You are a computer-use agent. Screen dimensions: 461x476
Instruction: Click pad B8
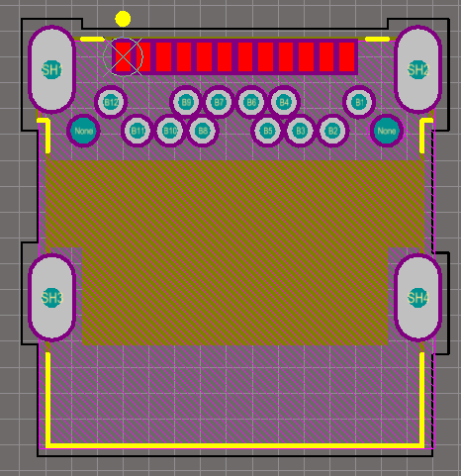[203, 131]
